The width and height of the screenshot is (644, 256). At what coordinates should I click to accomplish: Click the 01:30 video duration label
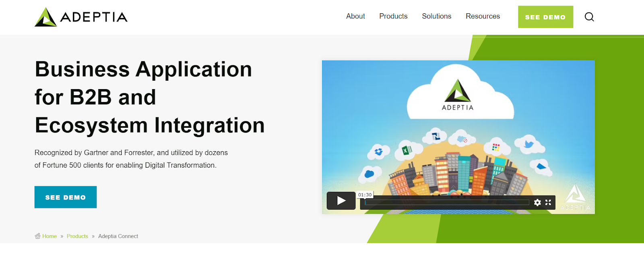coord(365,195)
